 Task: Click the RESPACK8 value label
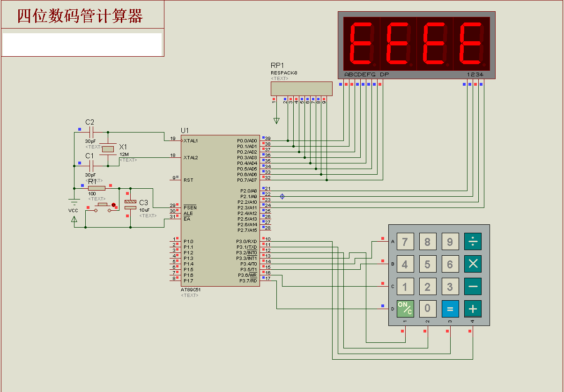pos(284,73)
